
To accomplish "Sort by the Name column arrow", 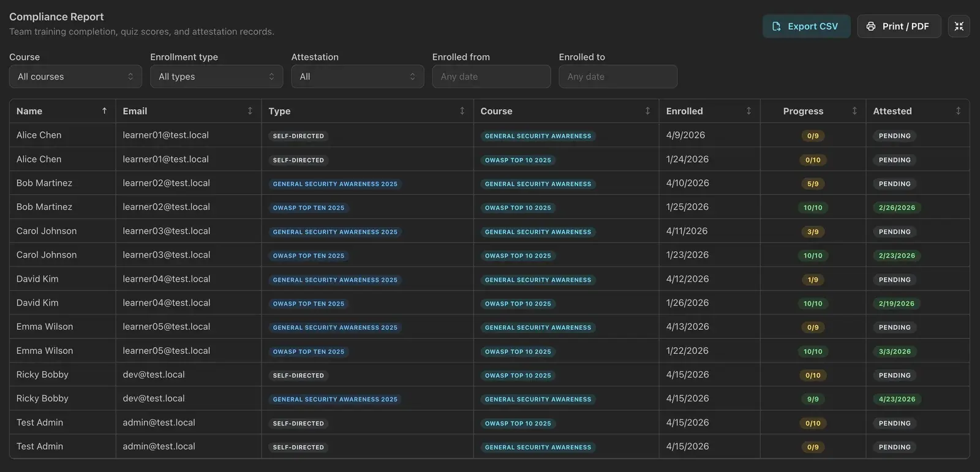I will click(x=104, y=111).
